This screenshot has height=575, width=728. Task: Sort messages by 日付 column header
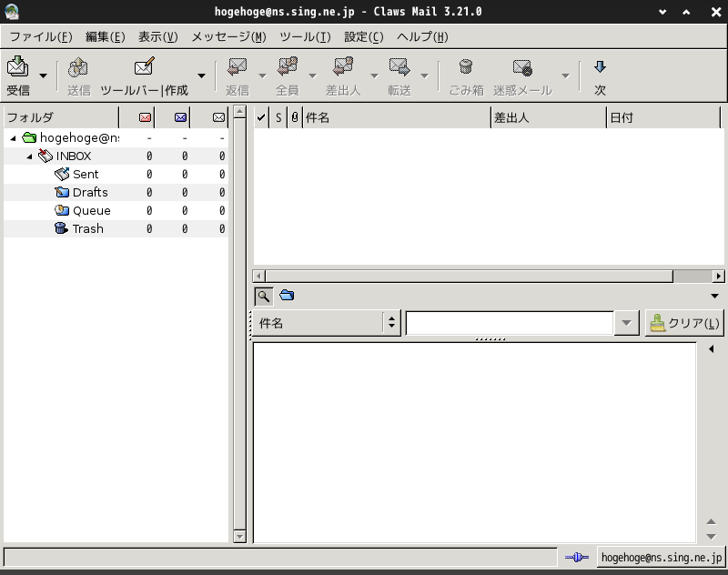(663, 117)
